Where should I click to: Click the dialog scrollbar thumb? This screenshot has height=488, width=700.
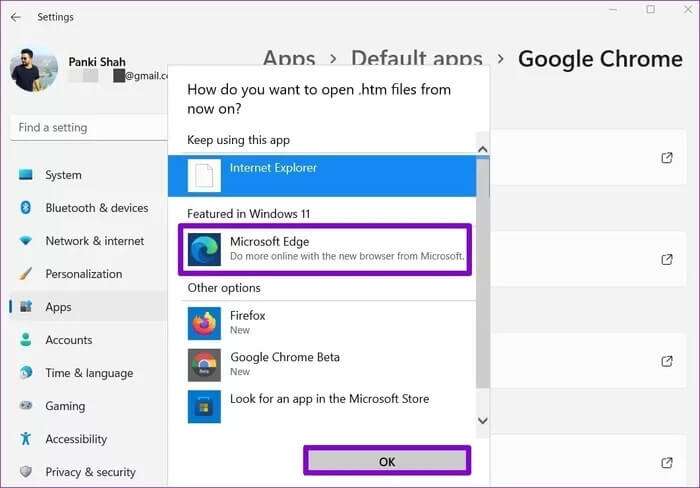[x=483, y=272]
